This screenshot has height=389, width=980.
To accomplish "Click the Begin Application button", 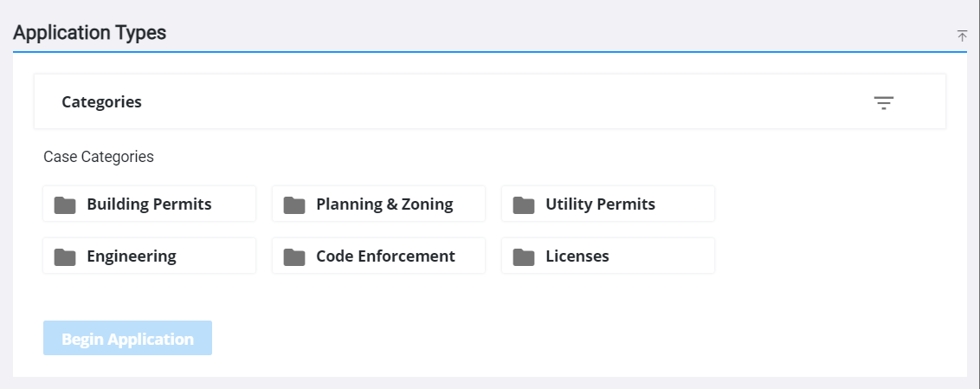I will coord(127,339).
